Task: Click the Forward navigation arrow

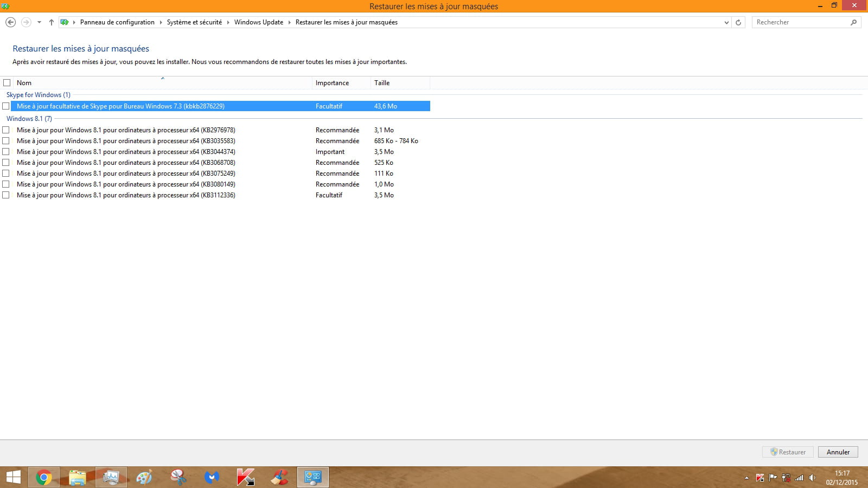Action: (26, 22)
